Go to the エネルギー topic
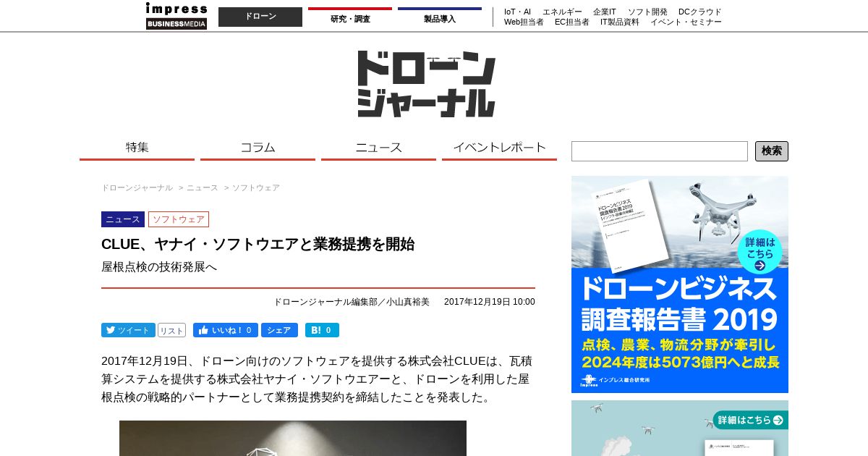 click(x=562, y=12)
